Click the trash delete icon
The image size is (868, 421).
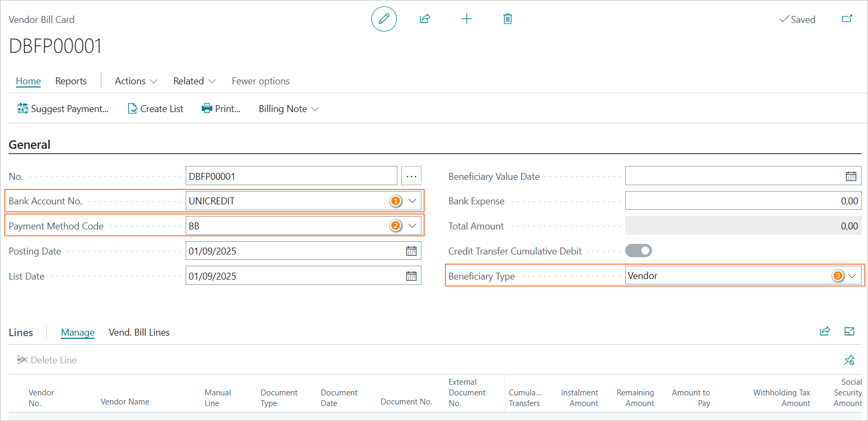click(507, 19)
